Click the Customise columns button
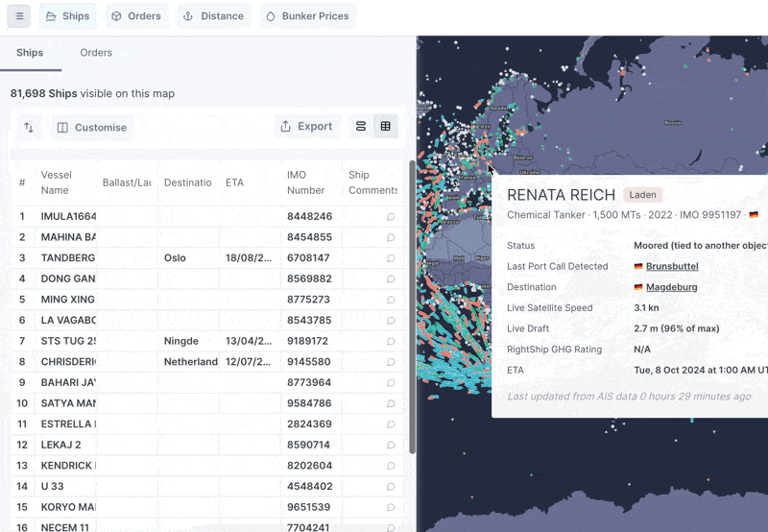 pyautogui.click(x=92, y=127)
